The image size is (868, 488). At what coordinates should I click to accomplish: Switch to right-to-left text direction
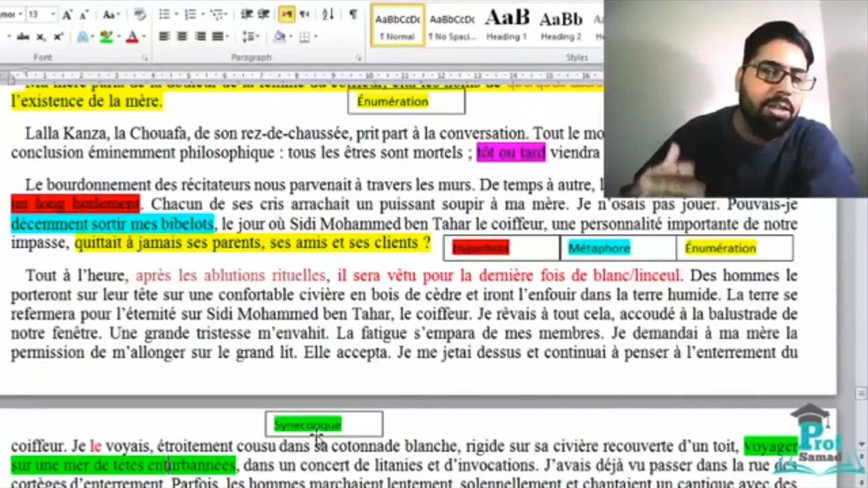point(304,14)
